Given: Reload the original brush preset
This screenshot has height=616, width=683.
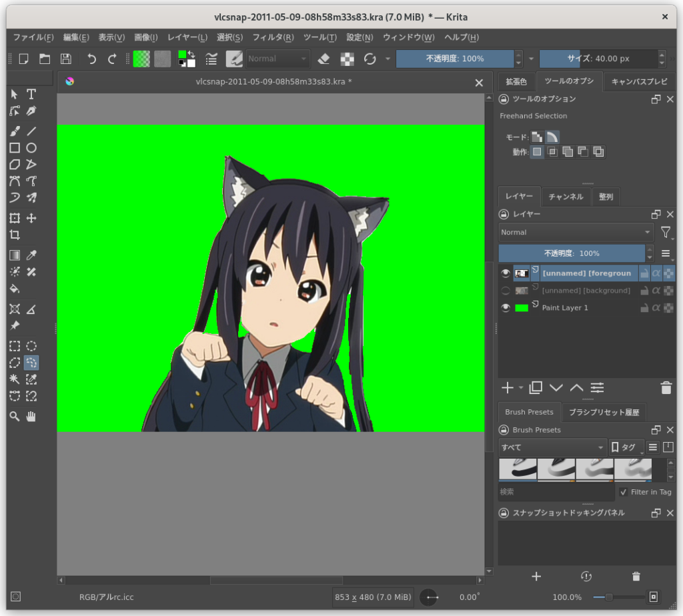Looking at the screenshot, I should pos(370,59).
